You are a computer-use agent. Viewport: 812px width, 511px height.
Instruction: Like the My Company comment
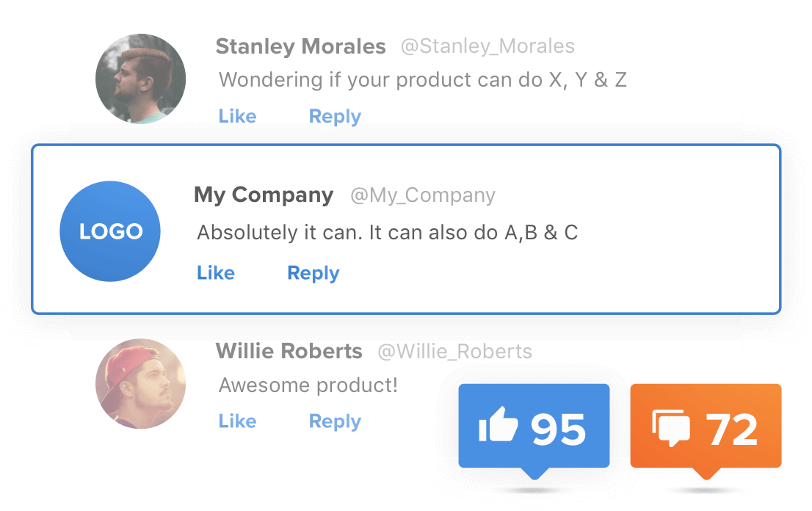(216, 273)
